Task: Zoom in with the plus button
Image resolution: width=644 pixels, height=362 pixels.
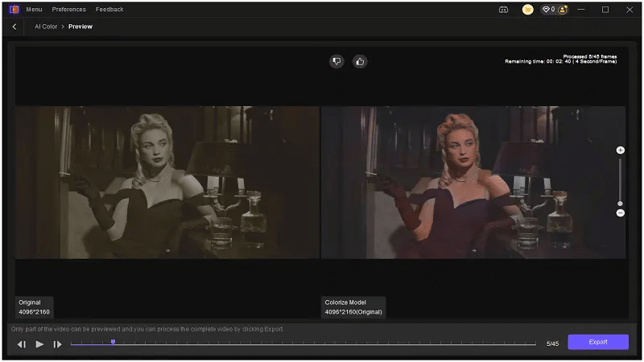Action: [x=620, y=150]
